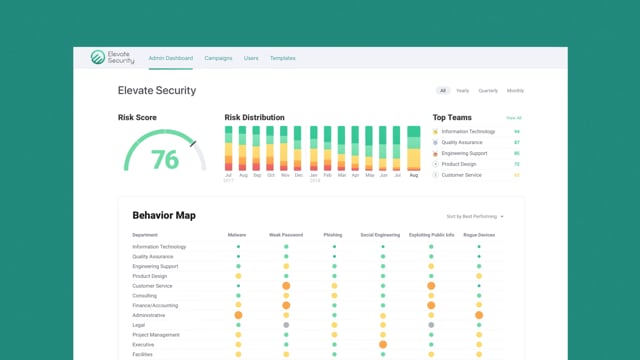Viewport: 640px width, 360px height.
Task: Click the Engineering Support bronze medal icon
Action: coord(435,153)
